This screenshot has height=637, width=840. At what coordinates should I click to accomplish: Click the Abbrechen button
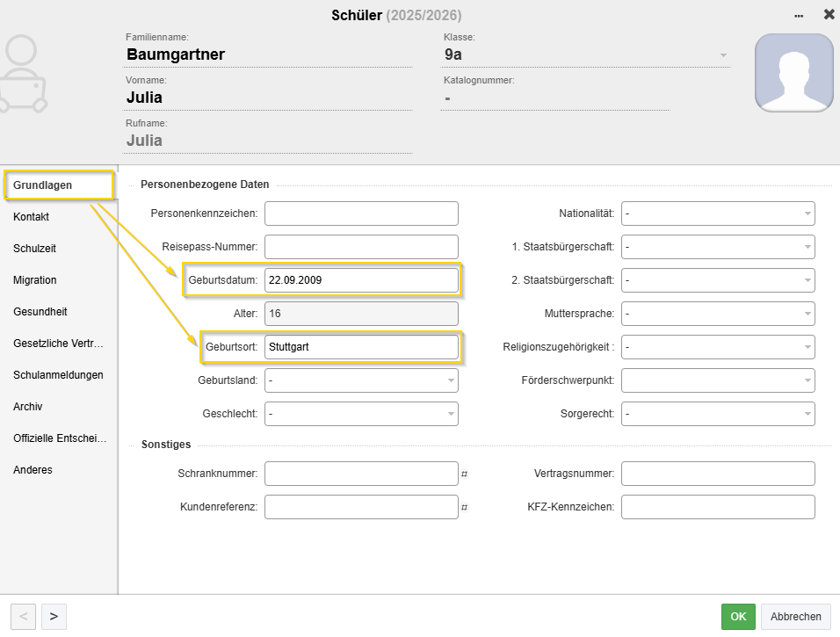point(795,617)
